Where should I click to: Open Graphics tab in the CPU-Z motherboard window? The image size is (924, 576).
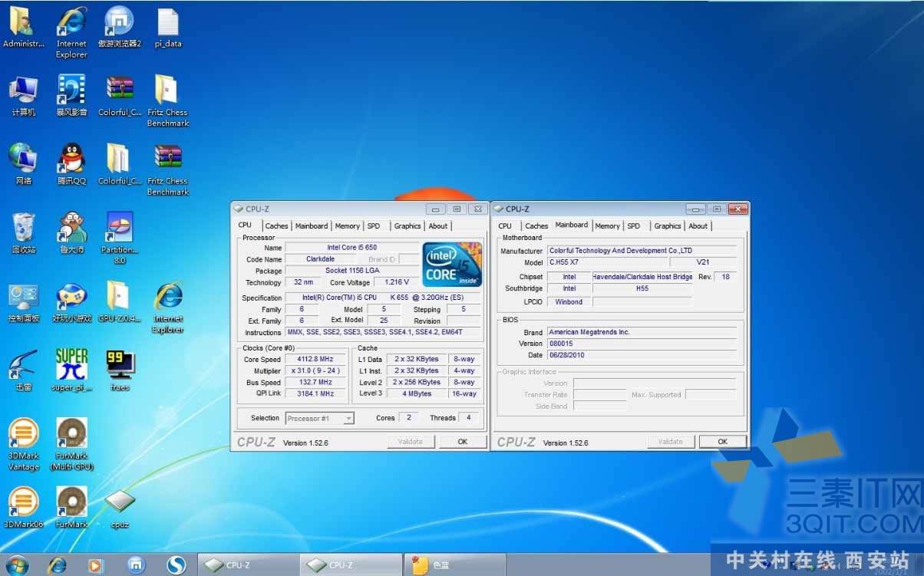[668, 225]
